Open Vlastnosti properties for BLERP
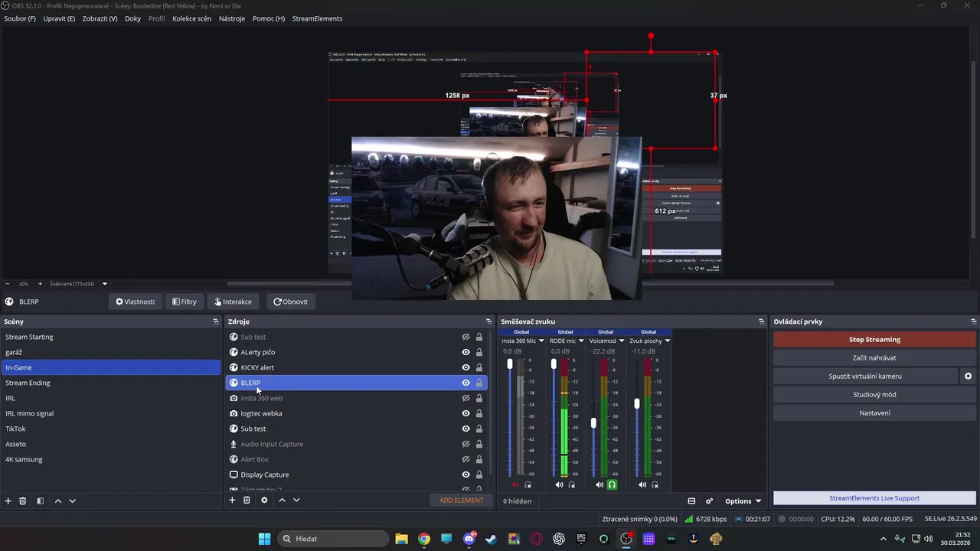The width and height of the screenshot is (980, 551). 136,302
